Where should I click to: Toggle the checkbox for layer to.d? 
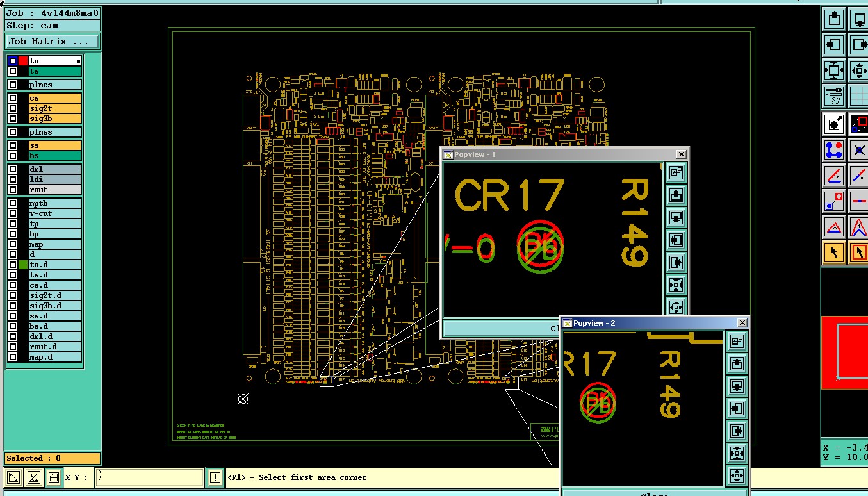(x=13, y=265)
